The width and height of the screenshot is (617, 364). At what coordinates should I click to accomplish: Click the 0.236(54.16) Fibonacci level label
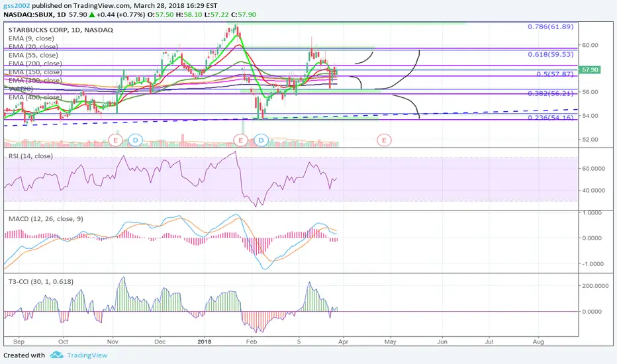click(x=551, y=118)
